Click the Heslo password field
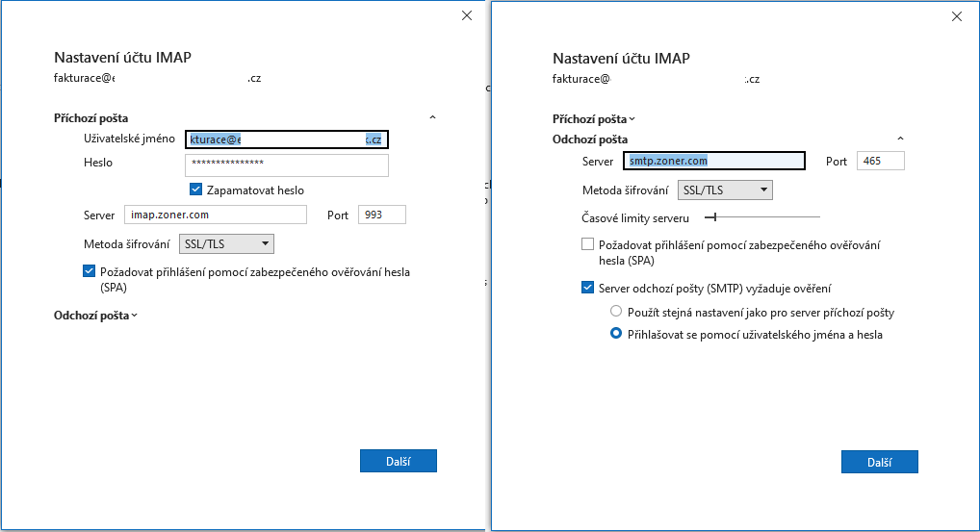Screen dimensions: 980x532 point(286,165)
